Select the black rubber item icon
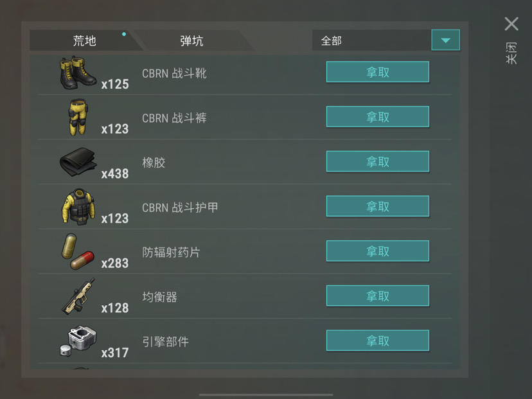Screen dimensions: 532x399 78,162
